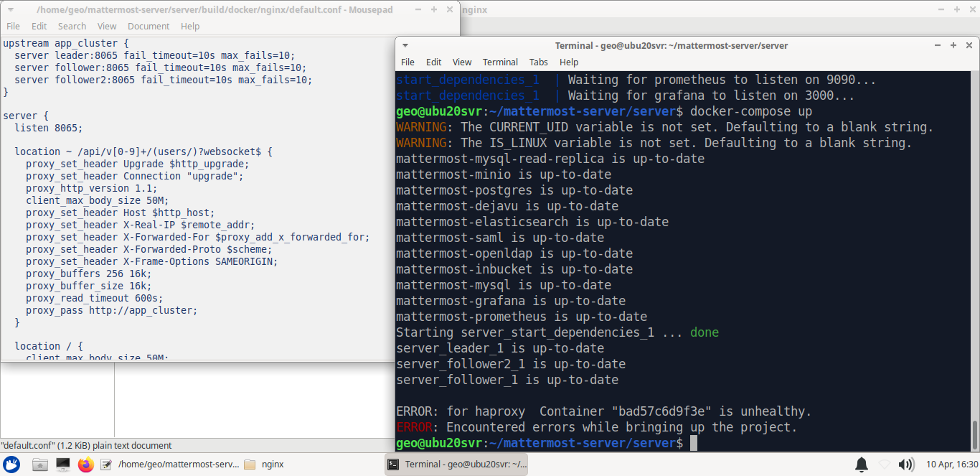Open the Terminal window menu triangle
Screen dimensions: 980x476
(405, 45)
